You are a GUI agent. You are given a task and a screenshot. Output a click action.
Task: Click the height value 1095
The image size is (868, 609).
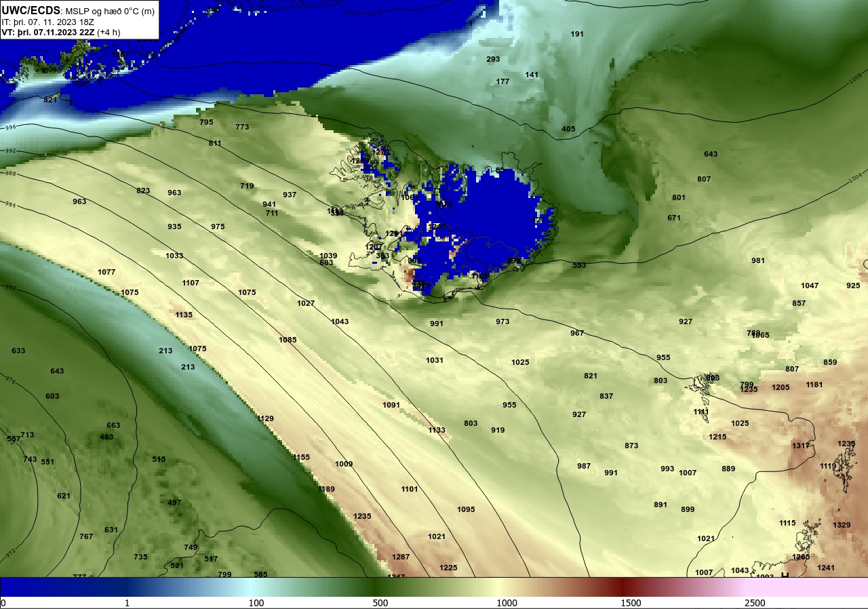click(466, 509)
